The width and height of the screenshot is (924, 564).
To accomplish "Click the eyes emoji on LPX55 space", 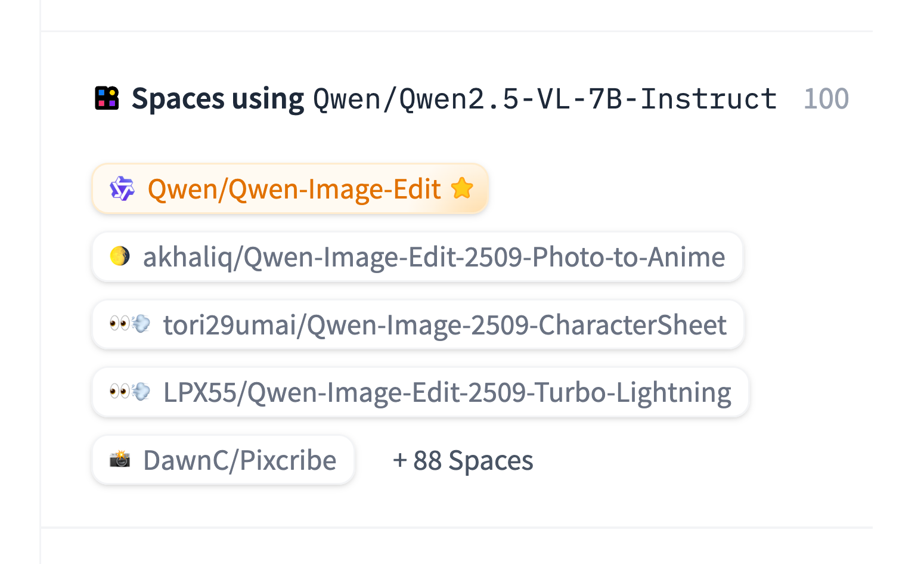I will coord(120,392).
